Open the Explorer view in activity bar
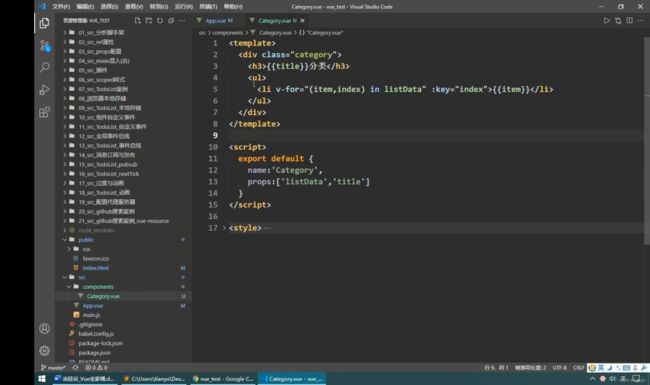The image size is (650, 385). click(44, 23)
